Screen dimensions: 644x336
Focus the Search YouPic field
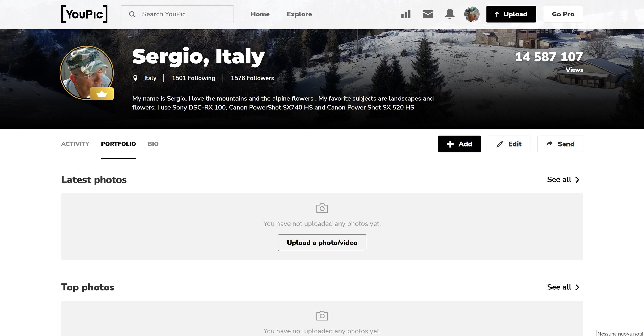coord(177,14)
